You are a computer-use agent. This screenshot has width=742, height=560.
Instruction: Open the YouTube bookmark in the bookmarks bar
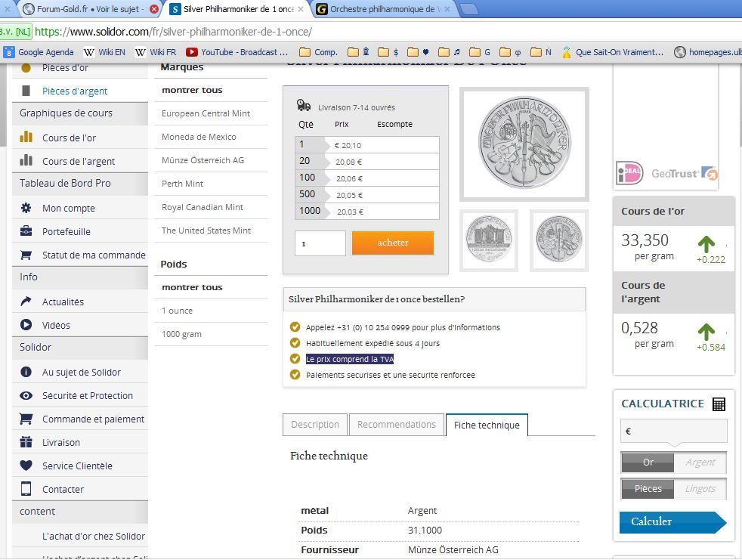coord(237,52)
